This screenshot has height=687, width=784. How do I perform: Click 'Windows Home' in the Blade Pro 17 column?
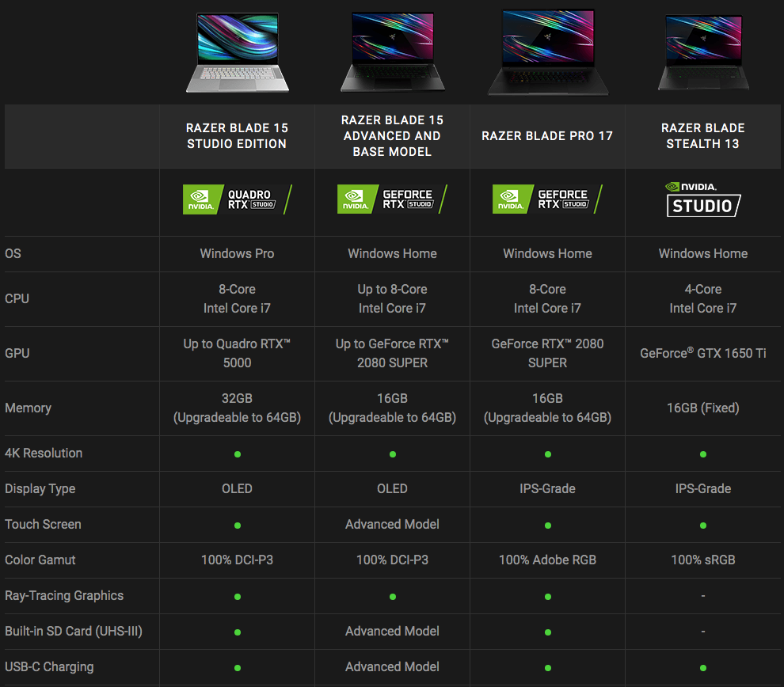point(547,253)
